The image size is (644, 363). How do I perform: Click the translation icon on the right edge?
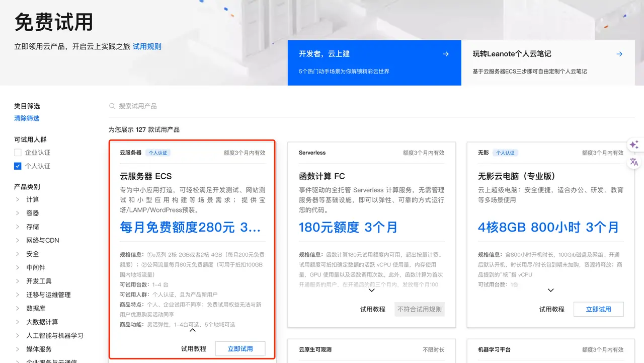(634, 162)
